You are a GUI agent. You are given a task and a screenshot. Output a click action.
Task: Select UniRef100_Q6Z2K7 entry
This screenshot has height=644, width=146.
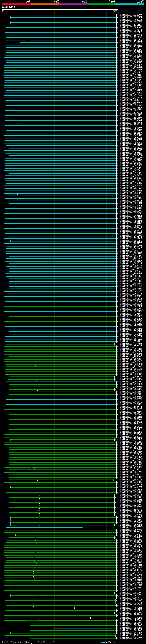pos(131,311)
